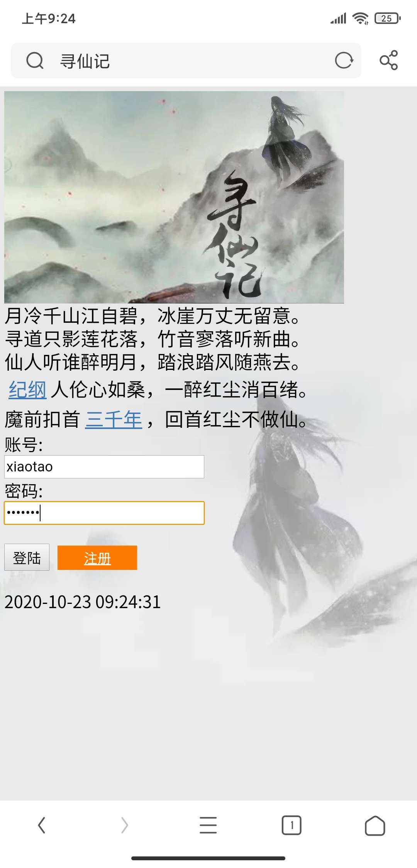Open the share icon
This screenshot has width=417, height=868.
tap(388, 60)
